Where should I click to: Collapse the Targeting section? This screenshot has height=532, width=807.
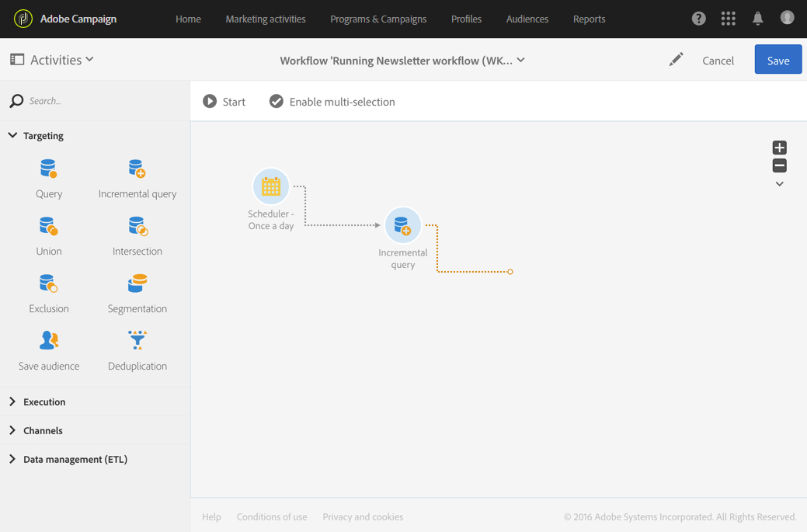click(x=12, y=136)
